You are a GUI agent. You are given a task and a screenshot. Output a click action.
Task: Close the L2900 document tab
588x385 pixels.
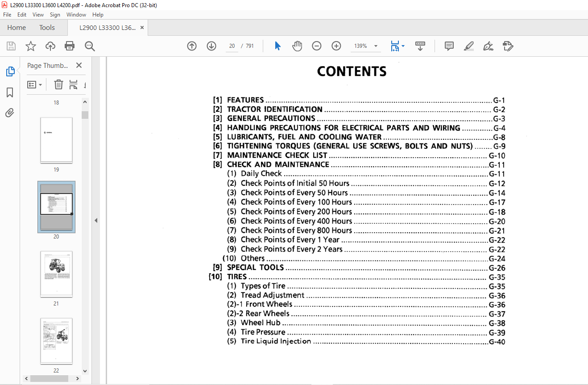[x=142, y=27]
